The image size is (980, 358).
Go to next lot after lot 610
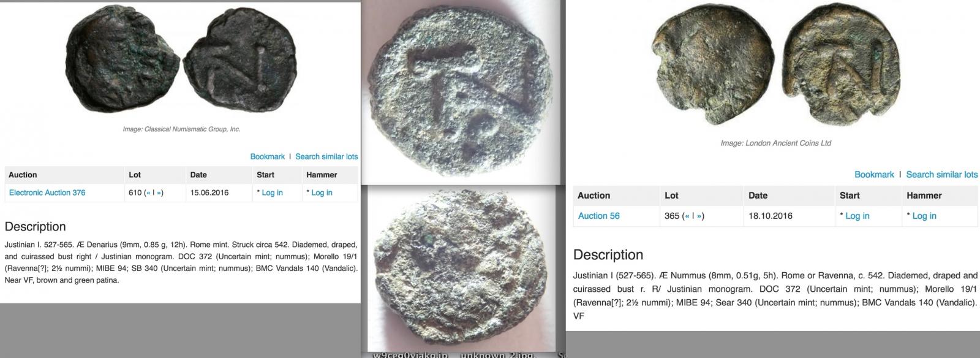coord(159,192)
